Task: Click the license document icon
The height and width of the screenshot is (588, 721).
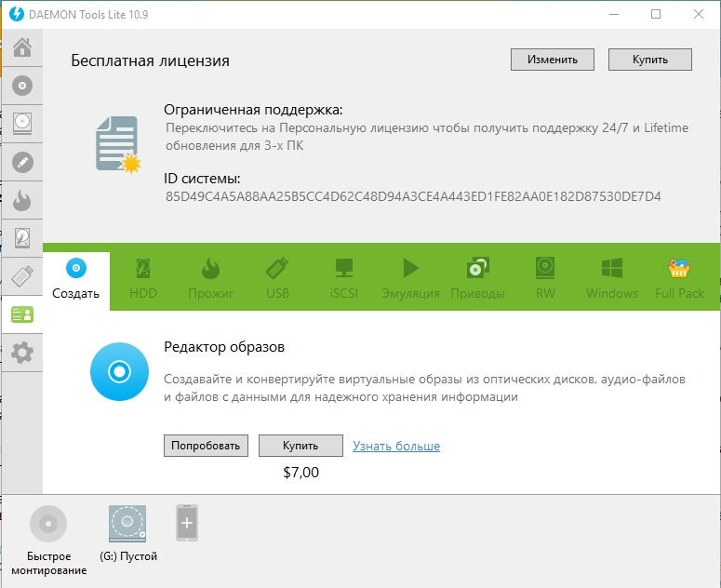Action: (x=118, y=145)
